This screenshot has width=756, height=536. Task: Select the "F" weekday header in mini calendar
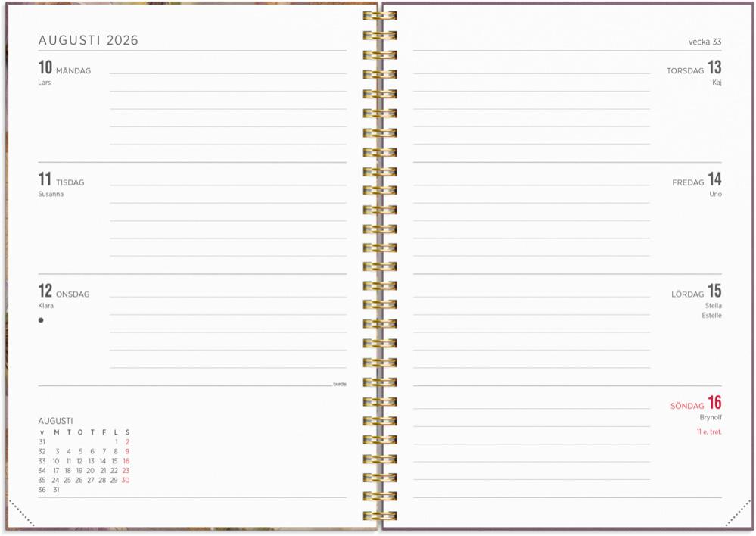(x=104, y=432)
